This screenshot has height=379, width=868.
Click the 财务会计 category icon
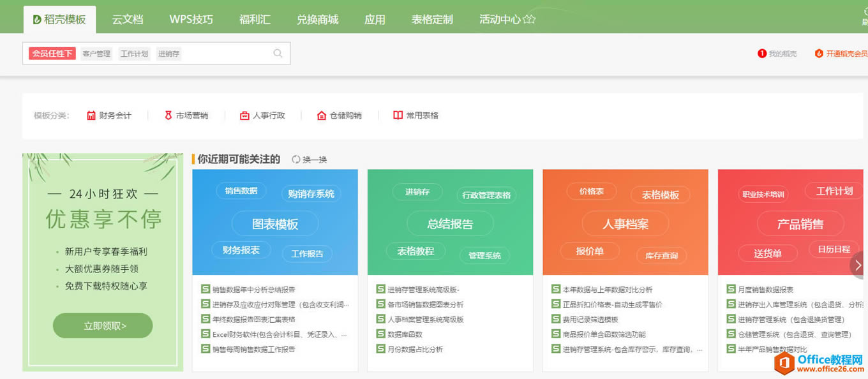point(91,115)
